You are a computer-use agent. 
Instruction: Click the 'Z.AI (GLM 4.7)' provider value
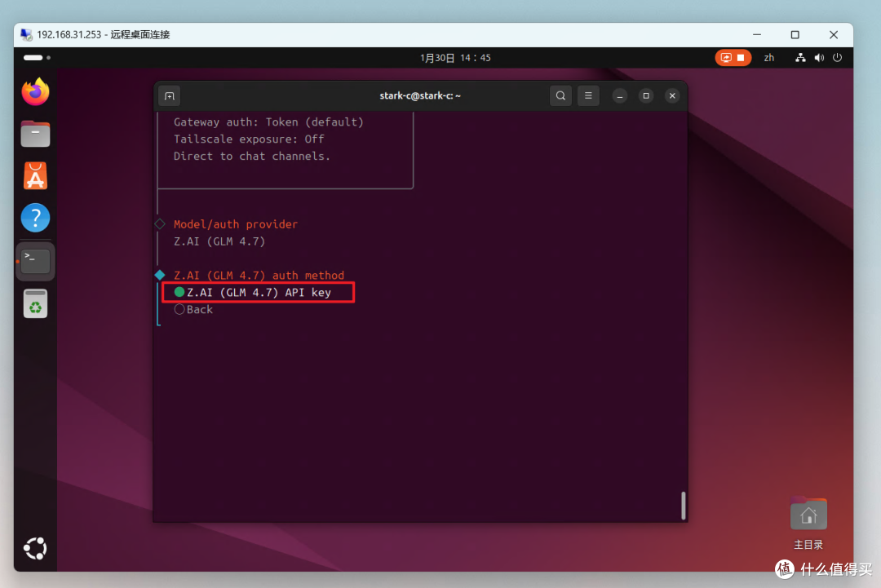click(219, 241)
